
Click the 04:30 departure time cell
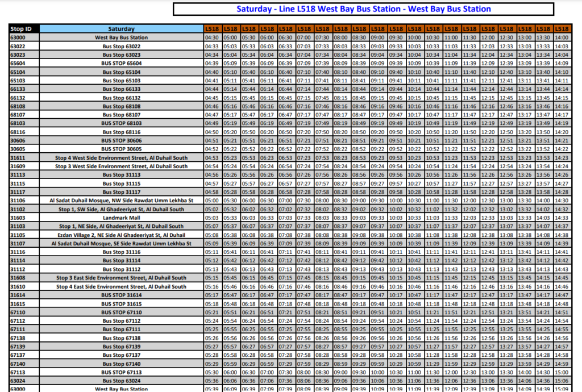click(x=212, y=37)
